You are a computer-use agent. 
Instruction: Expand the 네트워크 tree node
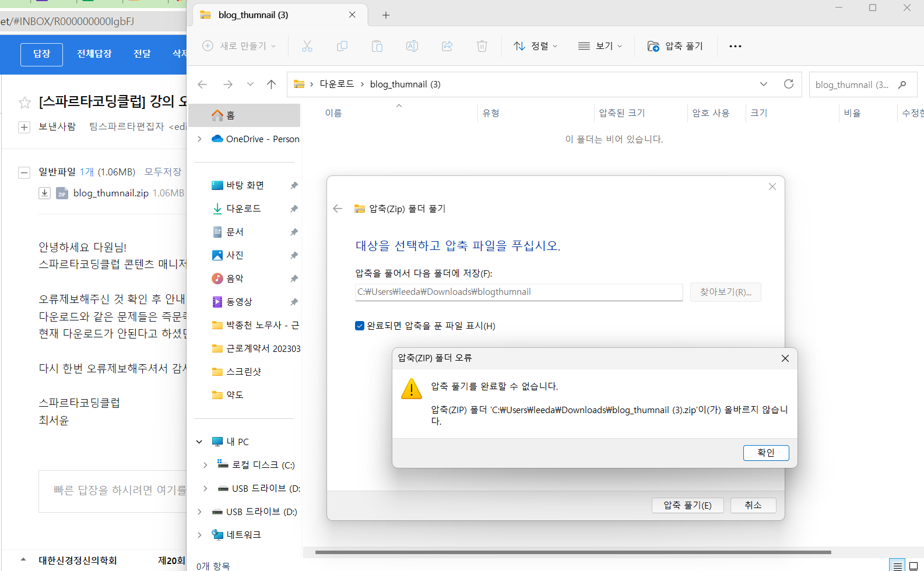[199, 535]
